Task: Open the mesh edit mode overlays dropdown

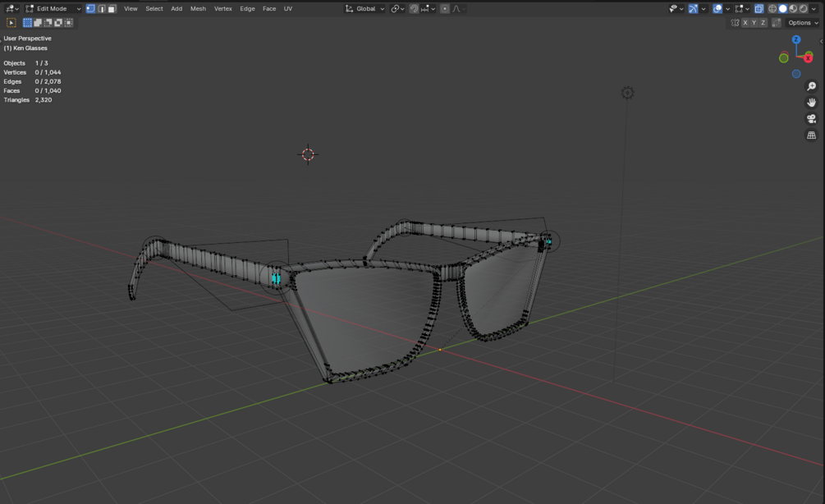Action: pos(742,8)
